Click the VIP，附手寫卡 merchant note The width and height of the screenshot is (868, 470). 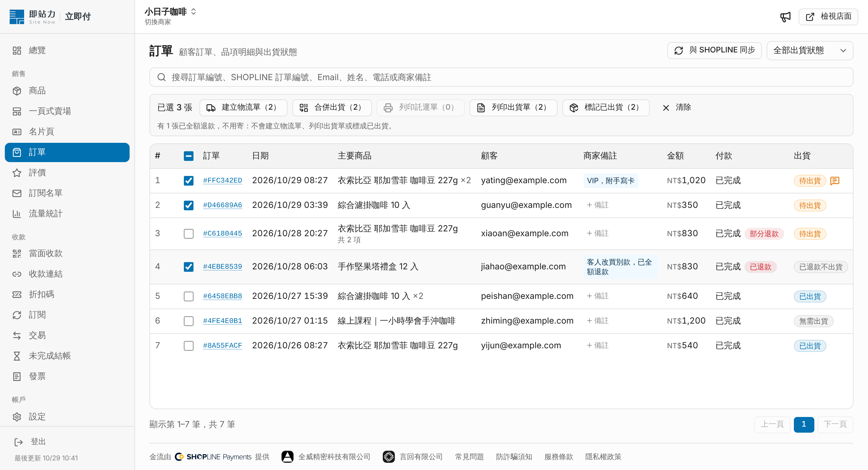click(610, 180)
